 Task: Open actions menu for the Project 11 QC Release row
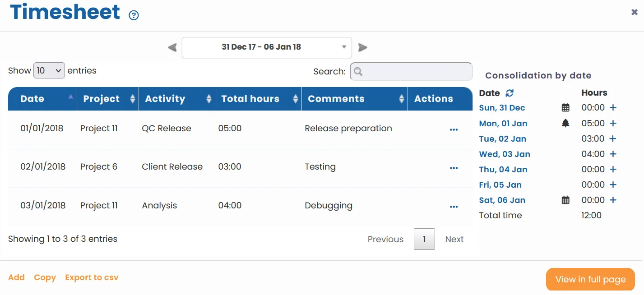[454, 129]
